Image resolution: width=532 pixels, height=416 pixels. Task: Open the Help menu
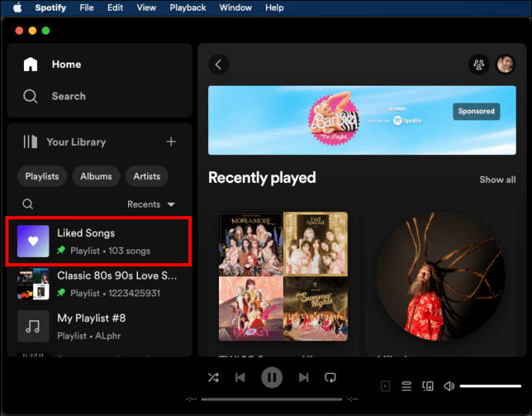point(274,8)
